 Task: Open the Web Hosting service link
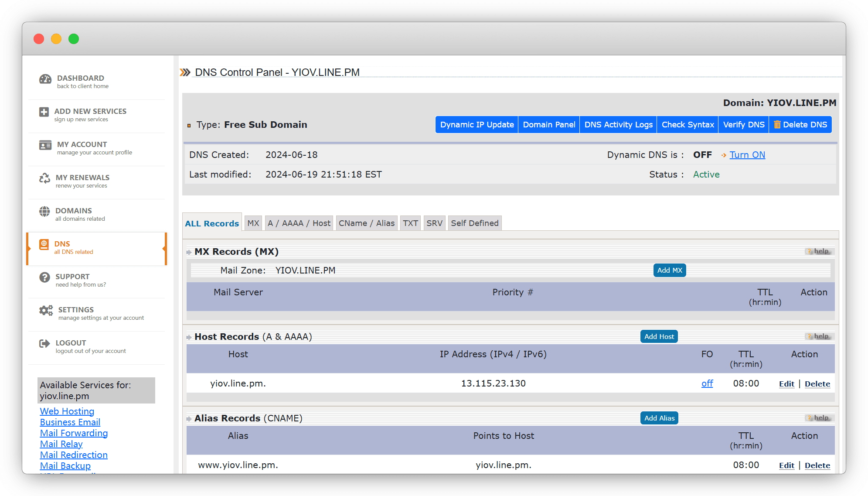pyautogui.click(x=67, y=411)
